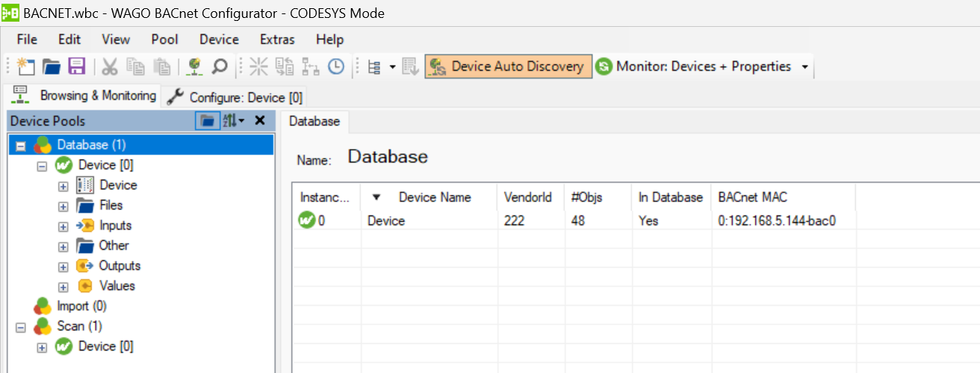The width and height of the screenshot is (980, 373).
Task: Click the Cut scissors icon
Action: pos(110,66)
